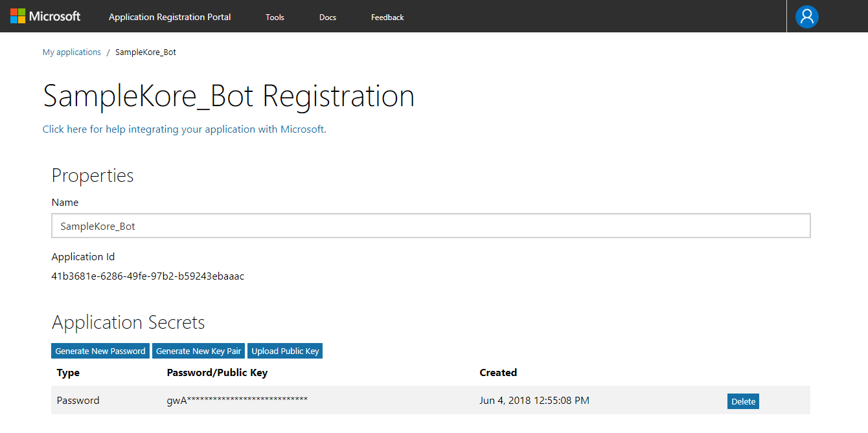Click the Application Id GUID value

point(148,276)
